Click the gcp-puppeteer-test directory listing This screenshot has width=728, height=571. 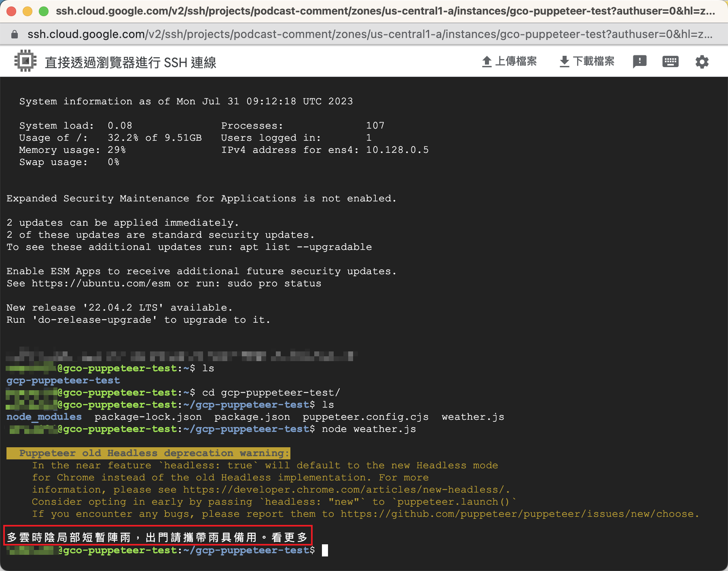pos(63,381)
